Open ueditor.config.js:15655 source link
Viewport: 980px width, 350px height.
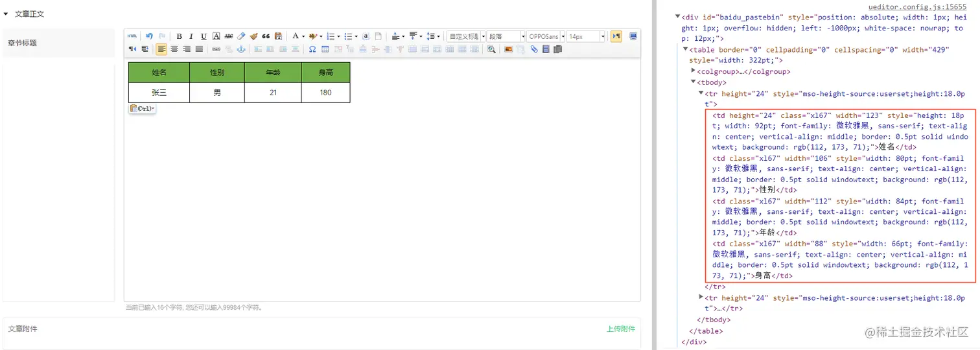click(917, 6)
